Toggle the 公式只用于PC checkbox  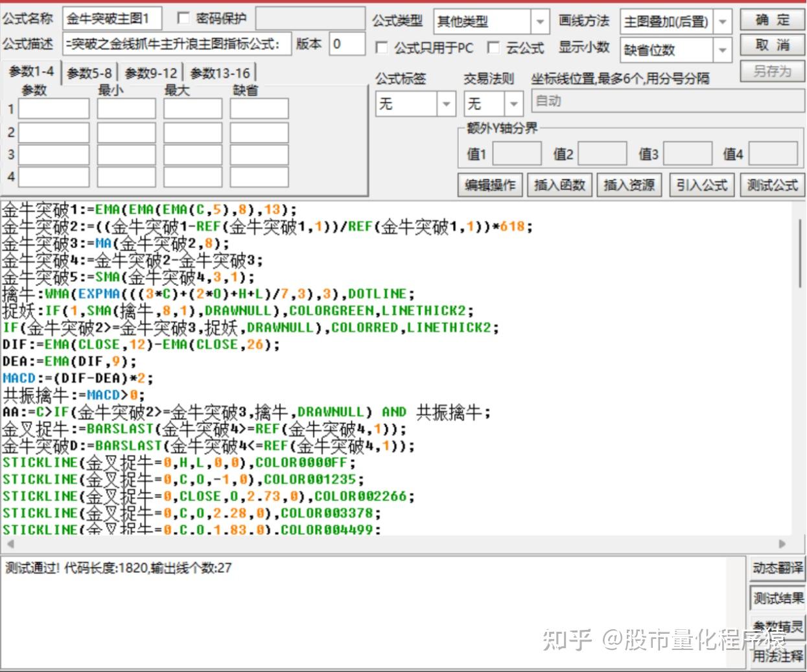(382, 48)
